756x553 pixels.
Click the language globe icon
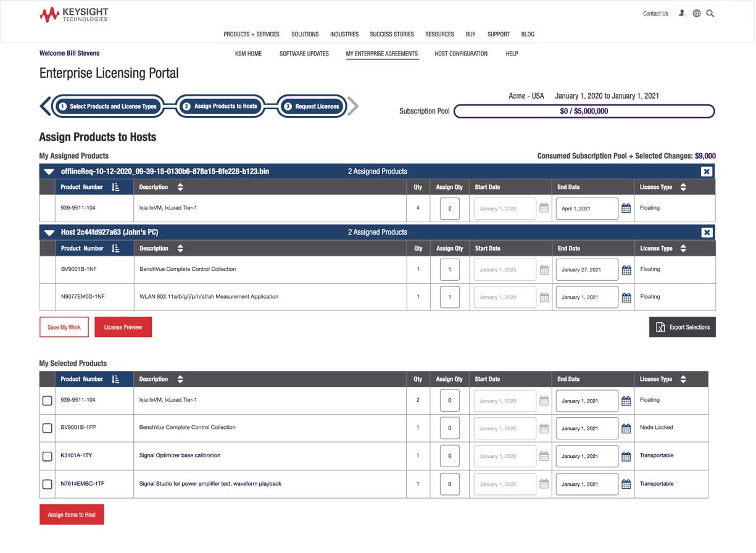pyautogui.click(x=696, y=13)
